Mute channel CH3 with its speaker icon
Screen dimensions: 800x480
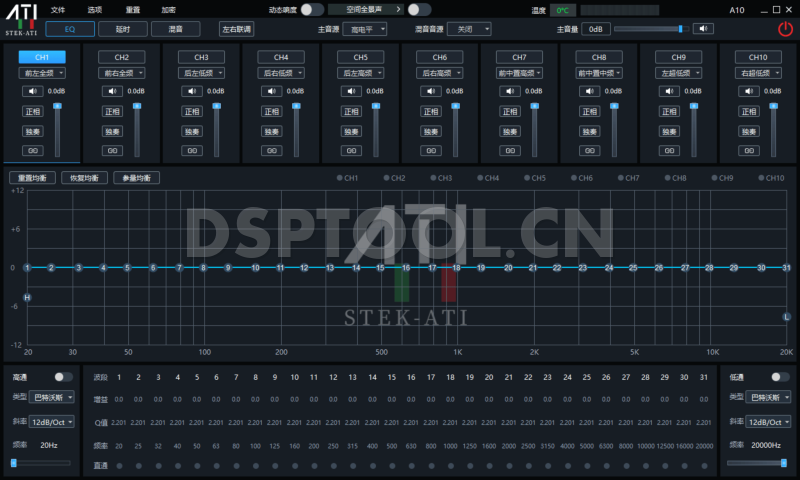[x=192, y=91]
